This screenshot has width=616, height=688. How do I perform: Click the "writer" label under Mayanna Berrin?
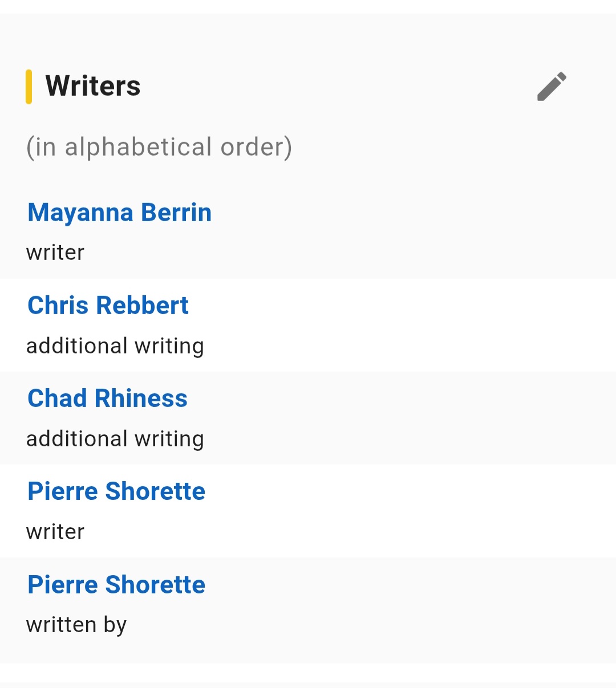pos(55,253)
